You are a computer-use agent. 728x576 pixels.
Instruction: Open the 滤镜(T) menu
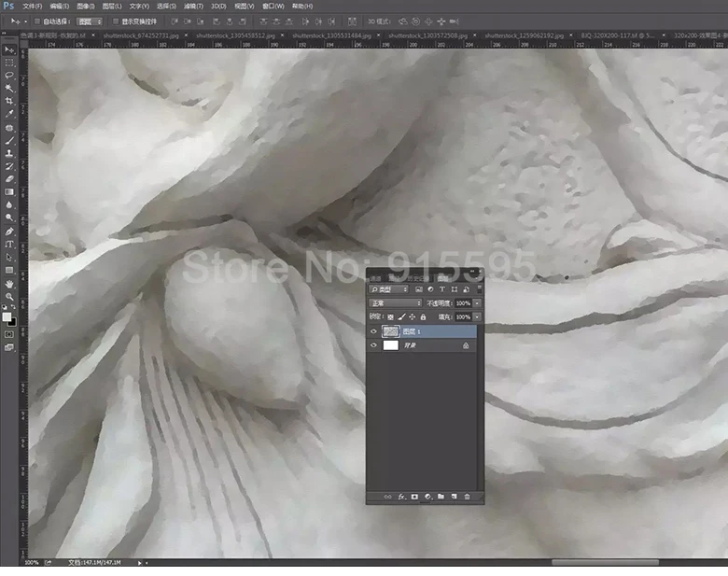point(193,7)
